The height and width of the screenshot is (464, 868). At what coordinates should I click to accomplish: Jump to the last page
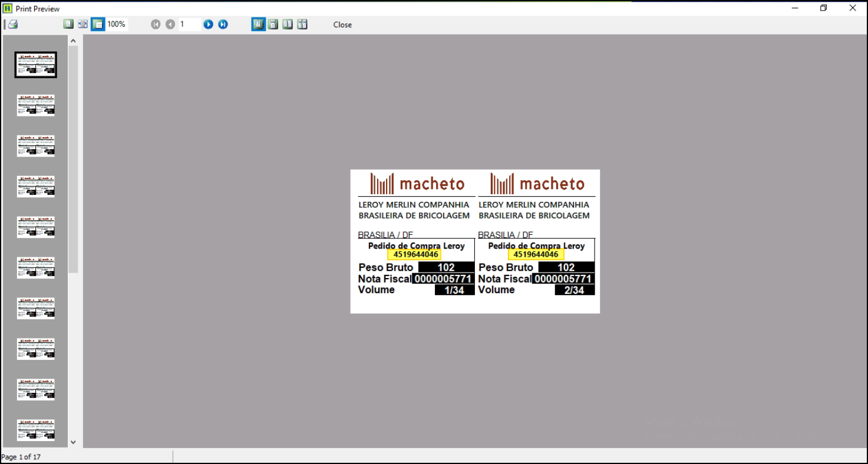223,24
